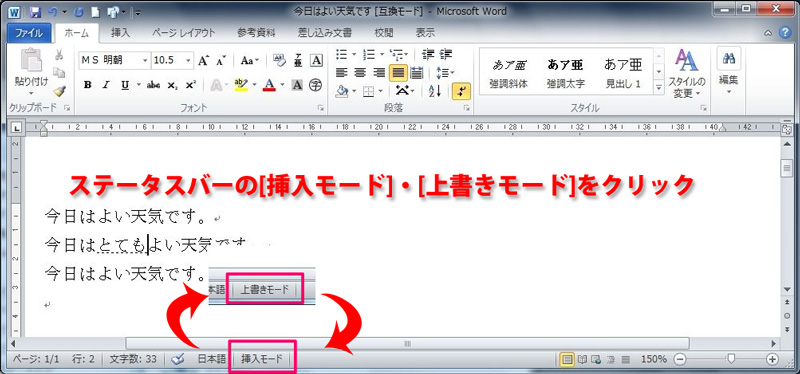Switch to the 差し込み文書 tab
This screenshot has width=800, height=374.
click(x=325, y=33)
